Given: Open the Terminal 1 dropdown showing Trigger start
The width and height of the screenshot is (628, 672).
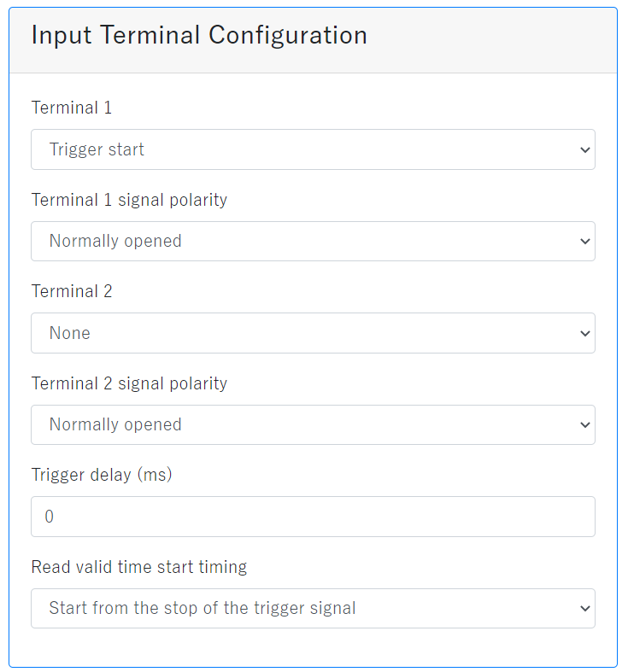Looking at the screenshot, I should (313, 149).
